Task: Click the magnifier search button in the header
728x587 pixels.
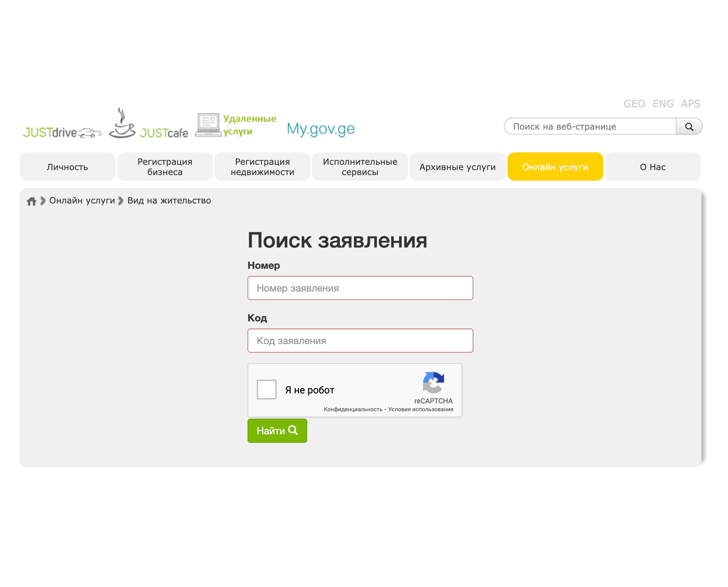Action: pyautogui.click(x=689, y=126)
